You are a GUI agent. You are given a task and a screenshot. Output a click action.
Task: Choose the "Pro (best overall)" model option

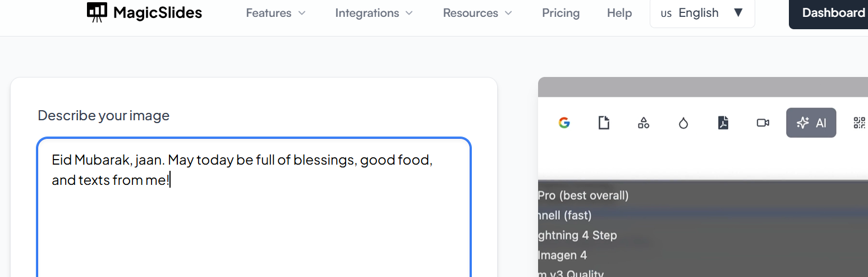coord(584,196)
